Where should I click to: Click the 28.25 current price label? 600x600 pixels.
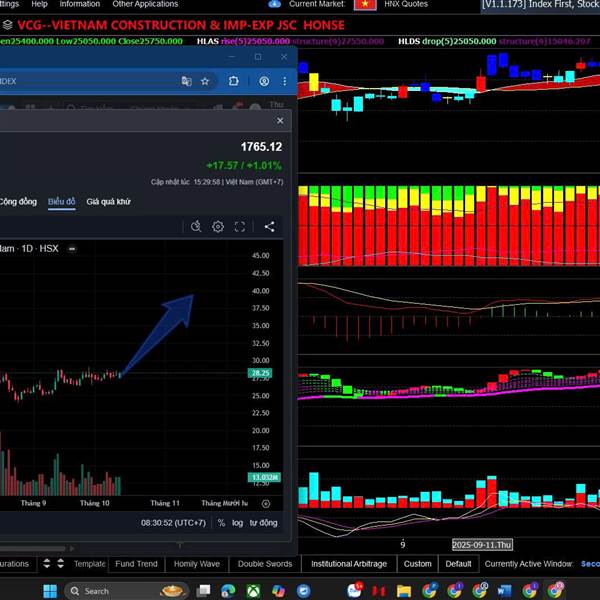pyautogui.click(x=260, y=373)
